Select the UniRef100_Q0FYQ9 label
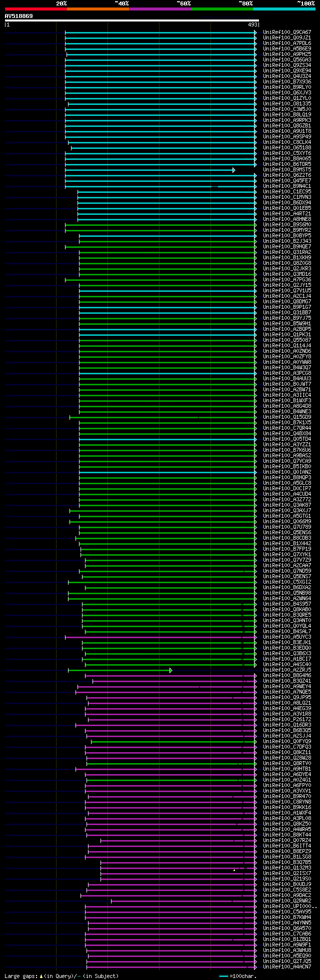 coord(287,742)
